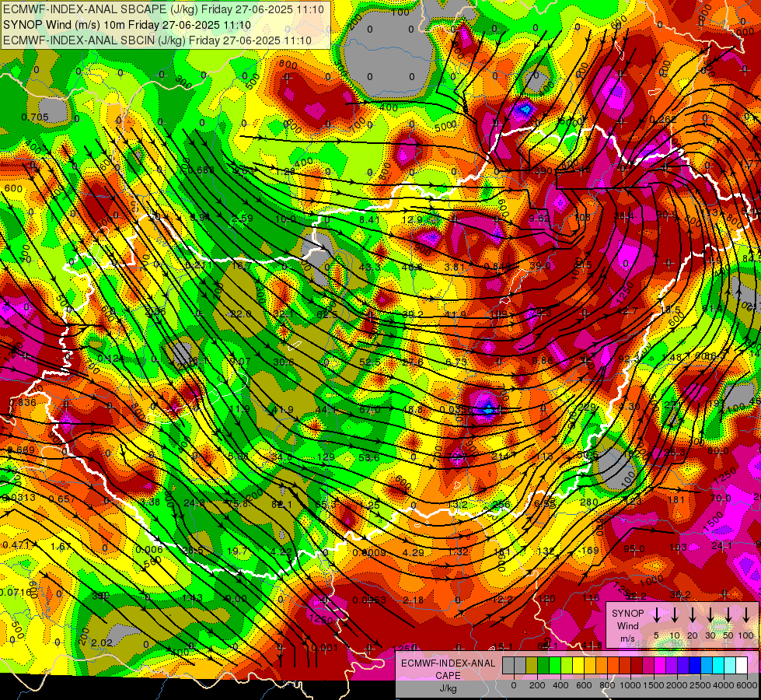Click the '280' value on the map
Screen dimensions: 761x700
[589, 502]
